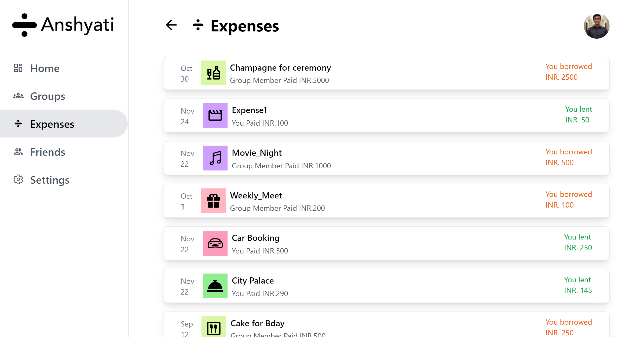Click the Settings gear icon in sidebar

point(18,180)
